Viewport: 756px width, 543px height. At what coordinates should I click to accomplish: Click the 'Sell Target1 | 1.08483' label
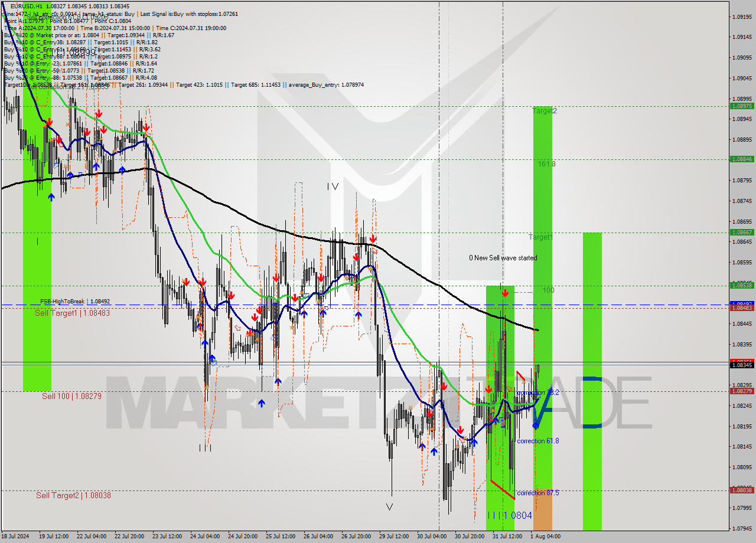pyautogui.click(x=72, y=313)
